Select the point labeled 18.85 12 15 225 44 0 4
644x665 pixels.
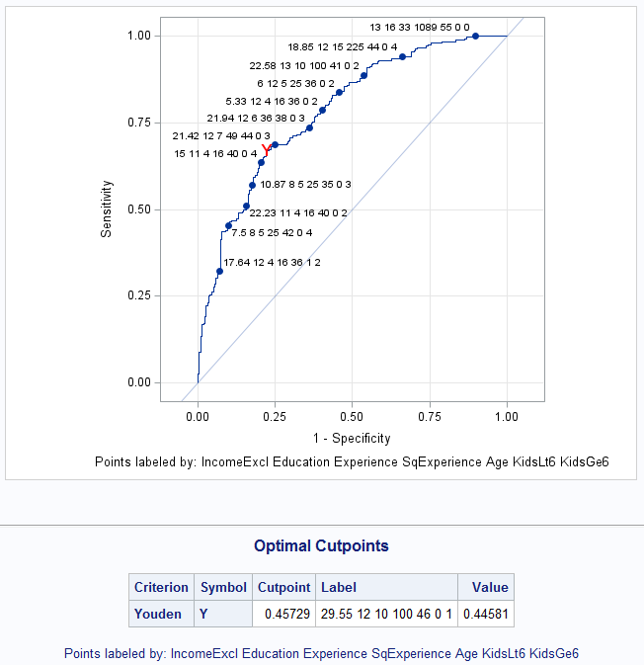coord(402,56)
